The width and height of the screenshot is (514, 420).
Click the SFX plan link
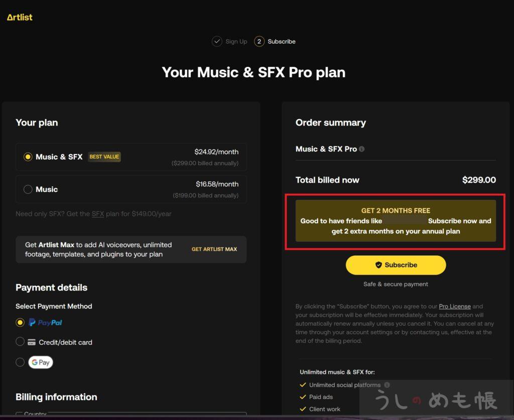point(98,214)
